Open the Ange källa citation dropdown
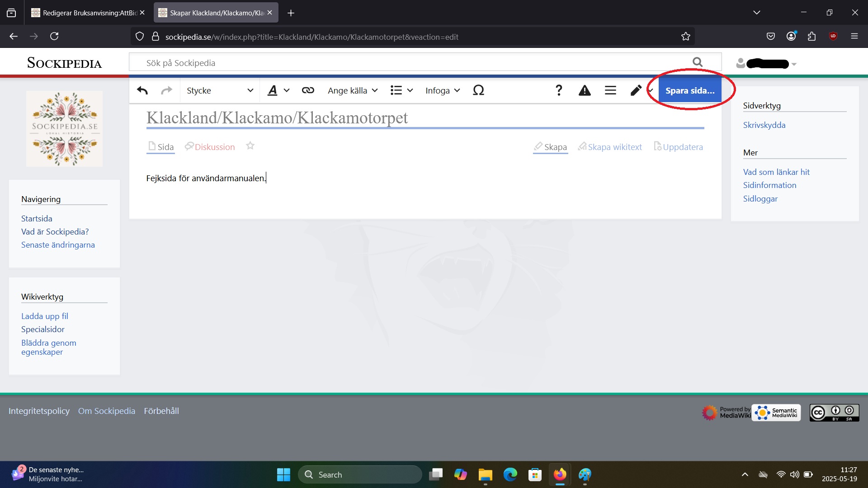The image size is (868, 488). point(353,90)
